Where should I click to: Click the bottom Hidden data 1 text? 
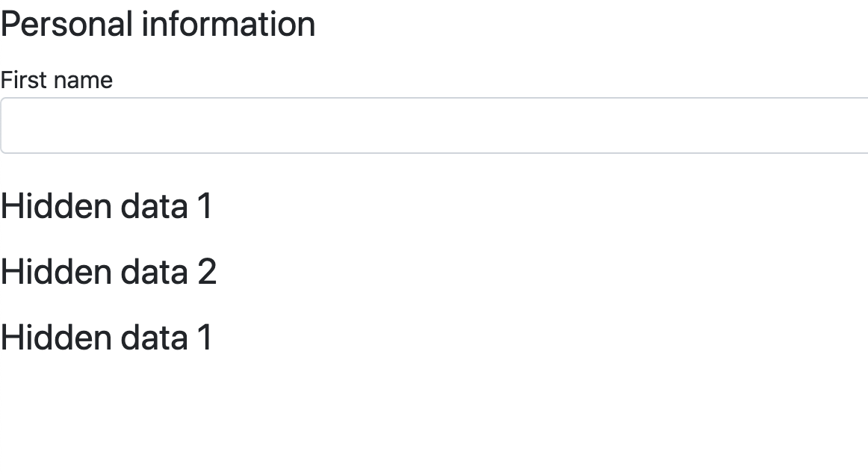point(106,337)
